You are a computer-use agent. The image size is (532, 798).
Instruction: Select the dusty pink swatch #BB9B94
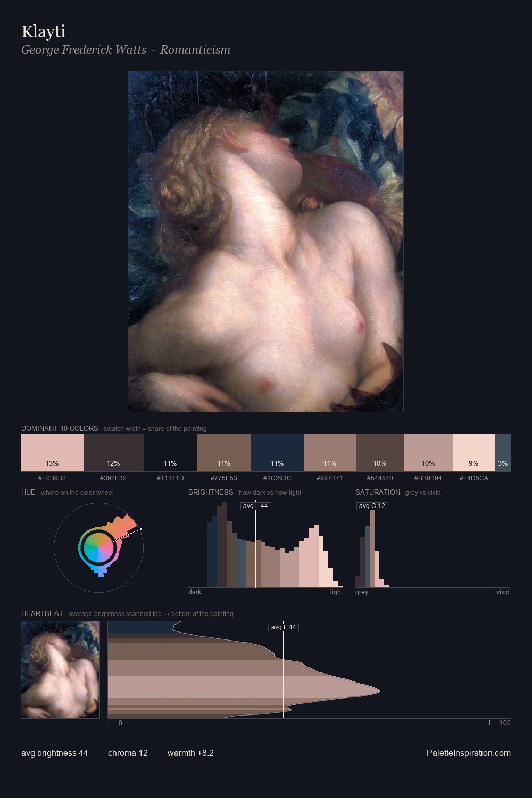tap(428, 453)
